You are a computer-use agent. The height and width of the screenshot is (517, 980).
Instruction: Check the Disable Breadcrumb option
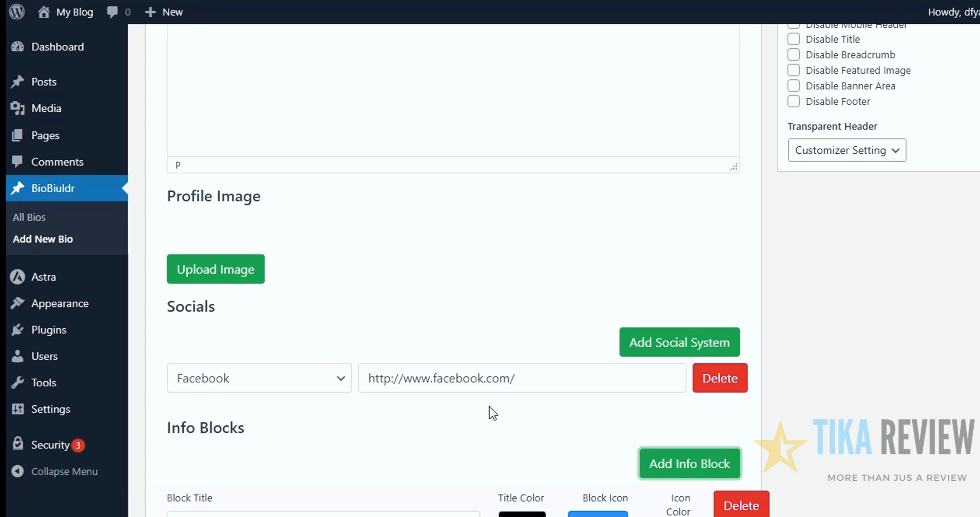coord(793,54)
